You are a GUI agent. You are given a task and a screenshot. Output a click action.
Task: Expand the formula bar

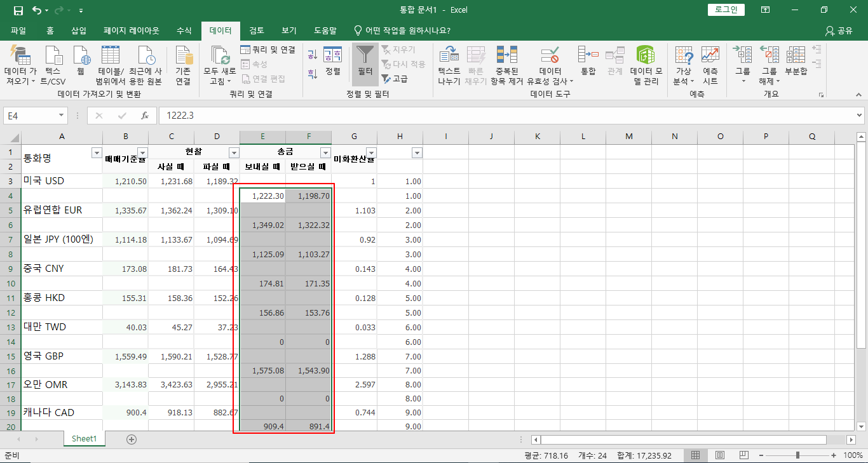860,116
